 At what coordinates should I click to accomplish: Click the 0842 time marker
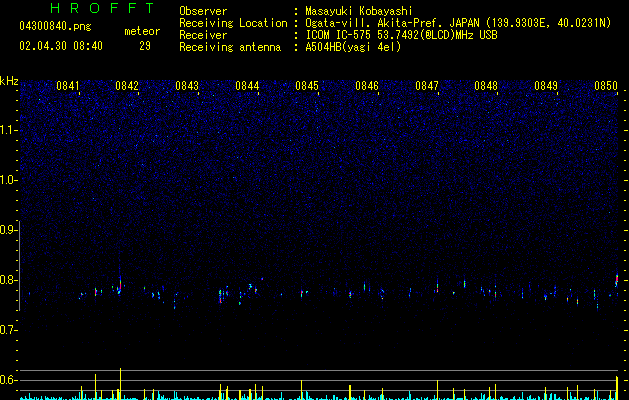[x=127, y=86]
